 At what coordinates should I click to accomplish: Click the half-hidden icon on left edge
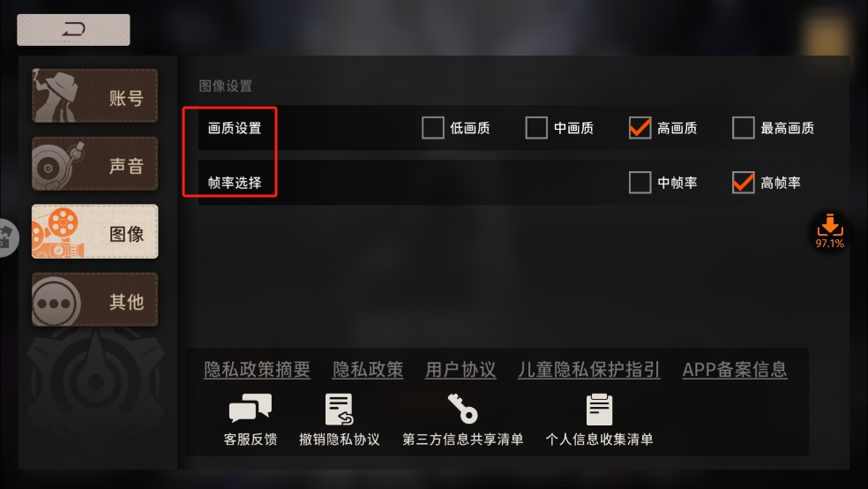8,237
